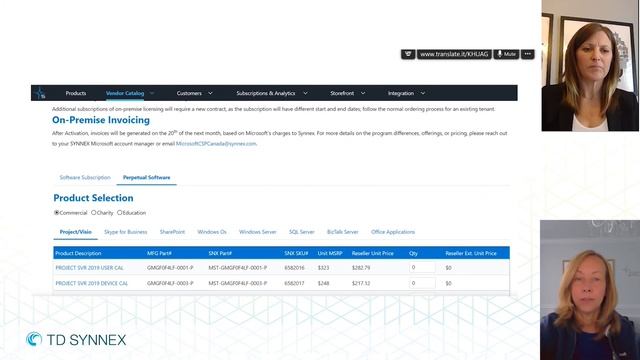Click the Product Selection heading
Viewport: 640px width, 360px height.
pyautogui.click(x=93, y=198)
